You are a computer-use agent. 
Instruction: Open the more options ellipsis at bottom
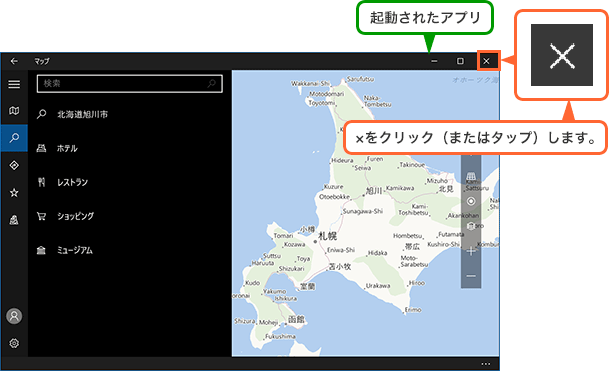click(486, 364)
